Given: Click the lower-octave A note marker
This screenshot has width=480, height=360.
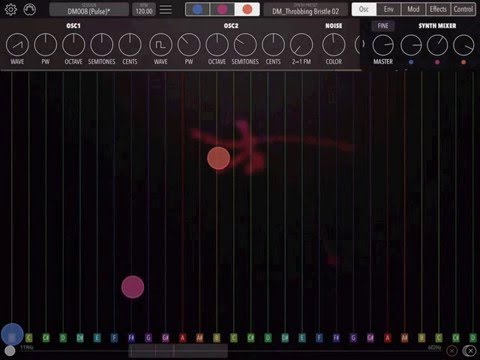Looking at the screenshot, I should (x=182, y=338).
